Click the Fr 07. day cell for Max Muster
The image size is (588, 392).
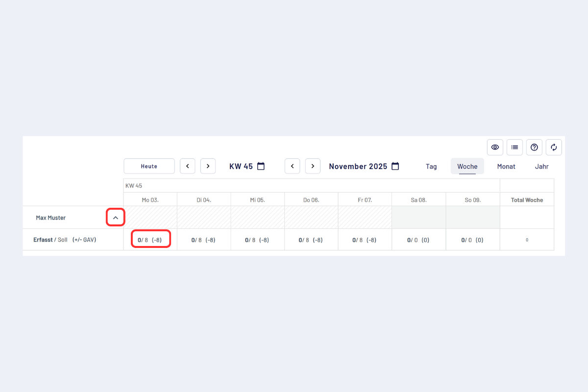[x=365, y=217]
